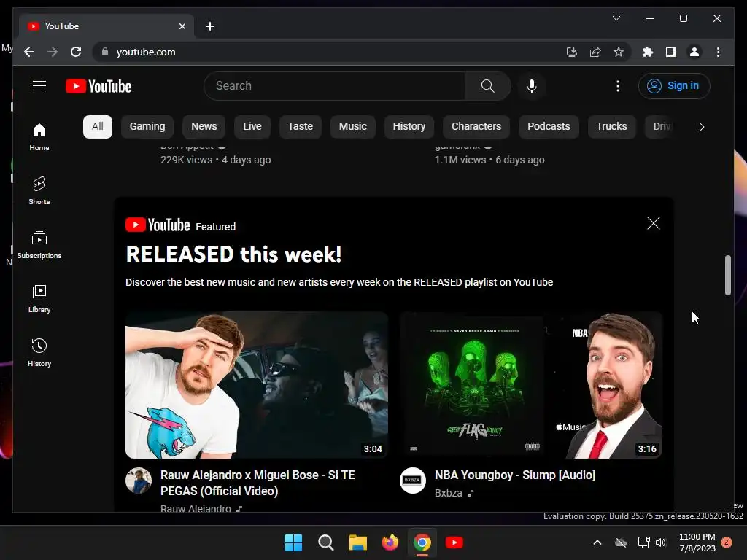This screenshot has height=560, width=747.
Task: Focus the YouTube Search input field
Action: pos(334,86)
